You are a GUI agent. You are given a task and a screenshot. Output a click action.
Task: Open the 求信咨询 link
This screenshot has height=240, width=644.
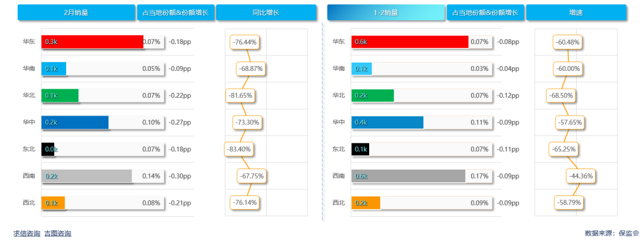[27, 233]
